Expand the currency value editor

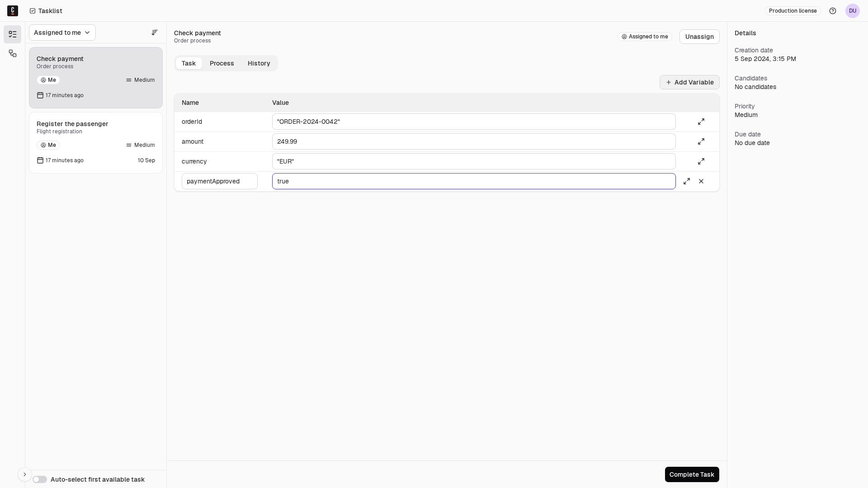[701, 161]
